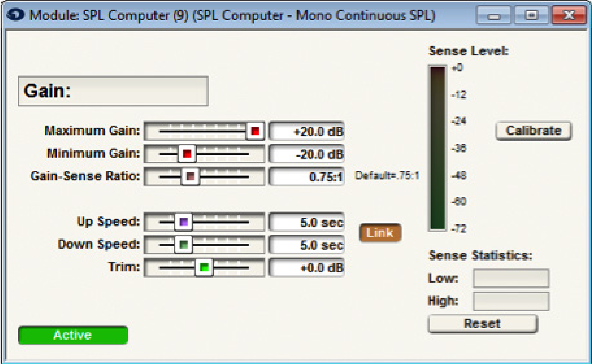Click the Minimum Gain value field showing -20.0 dB
Image resolution: width=592 pixels, height=364 pixels.
[306, 154]
